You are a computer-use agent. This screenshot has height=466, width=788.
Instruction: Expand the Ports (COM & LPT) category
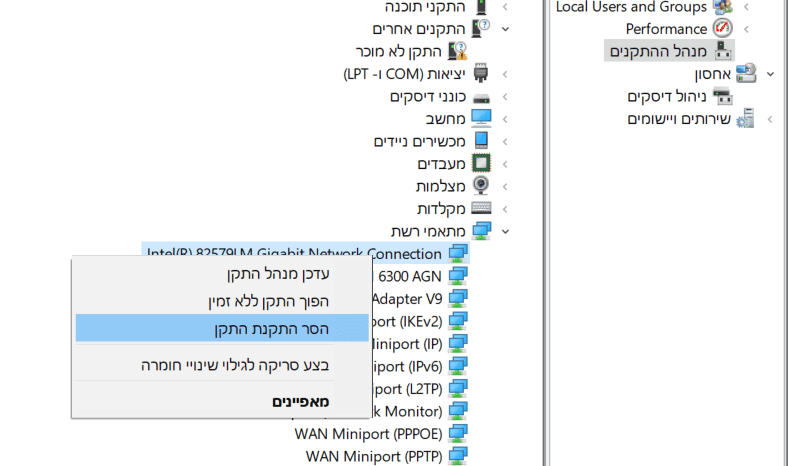(505, 74)
